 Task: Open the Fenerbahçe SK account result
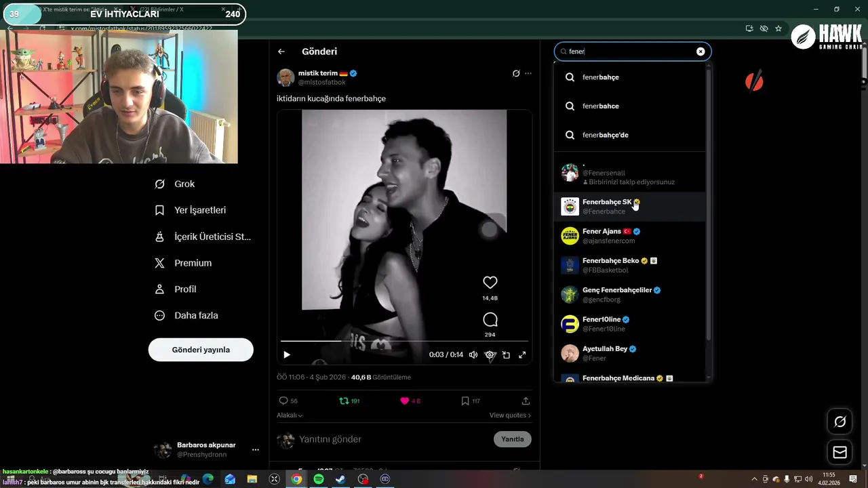click(x=630, y=206)
